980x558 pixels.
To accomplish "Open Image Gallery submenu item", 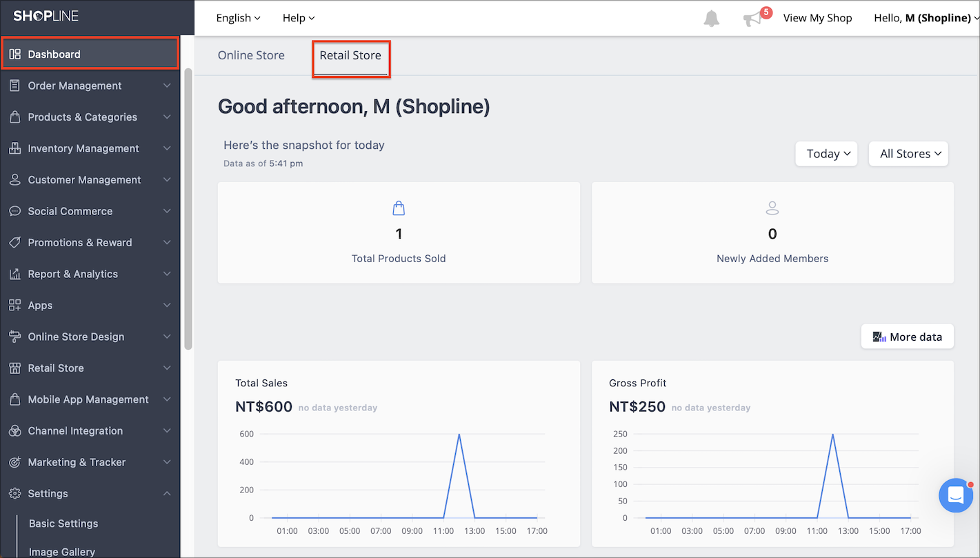I will tap(62, 552).
